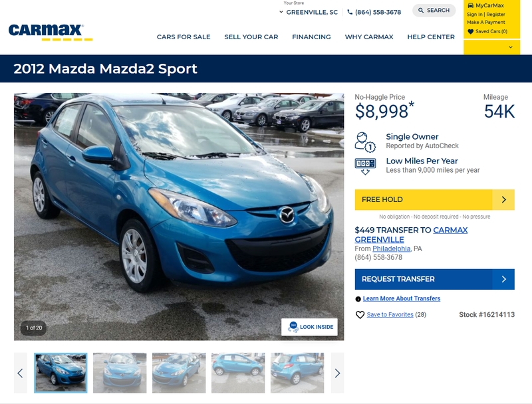Click the CarMax logo
Screen dimensions: 532x404
click(51, 33)
